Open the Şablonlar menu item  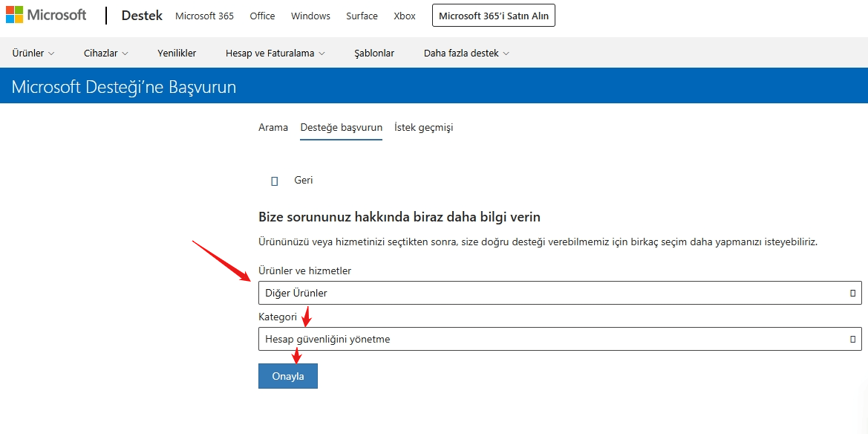pos(374,54)
